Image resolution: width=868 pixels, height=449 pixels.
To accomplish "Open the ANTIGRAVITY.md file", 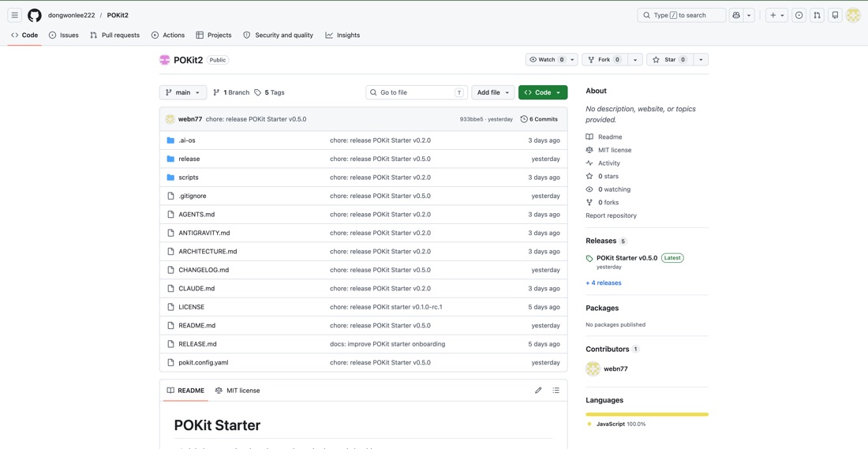I will pyautogui.click(x=204, y=233).
